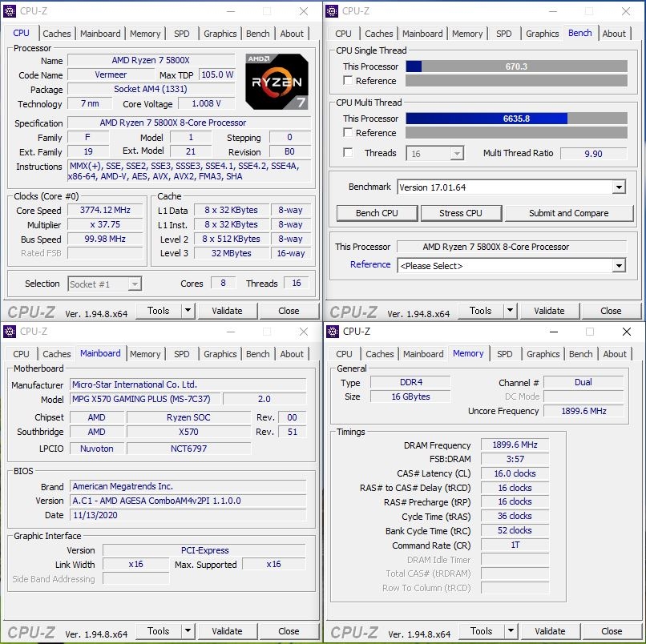Switch to Memory tab in Mainboard window
The height and width of the screenshot is (644, 646).
click(x=145, y=354)
